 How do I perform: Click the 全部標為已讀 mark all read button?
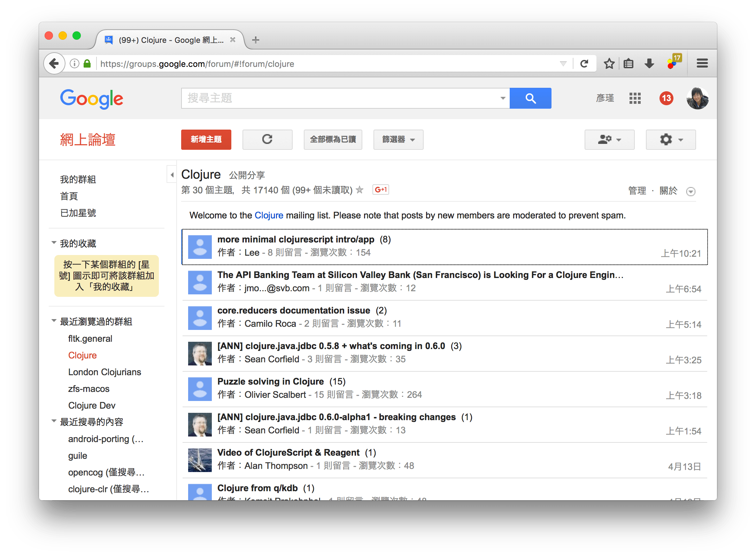[333, 140]
